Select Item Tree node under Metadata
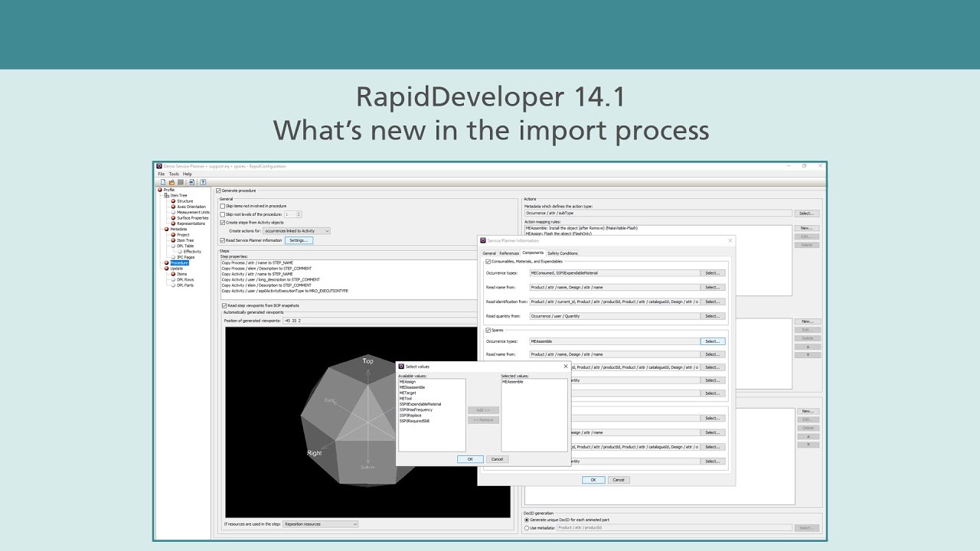The width and height of the screenshot is (980, 551). pyautogui.click(x=185, y=240)
